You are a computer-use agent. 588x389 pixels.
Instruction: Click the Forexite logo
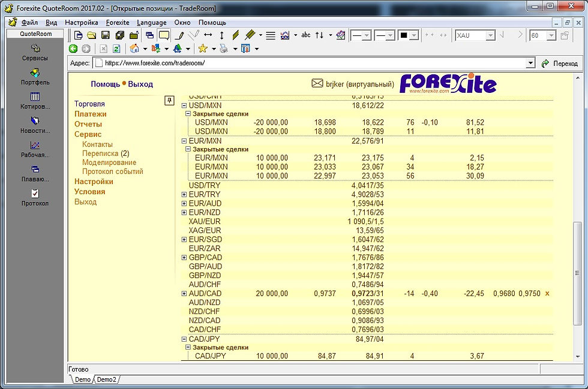(x=448, y=83)
